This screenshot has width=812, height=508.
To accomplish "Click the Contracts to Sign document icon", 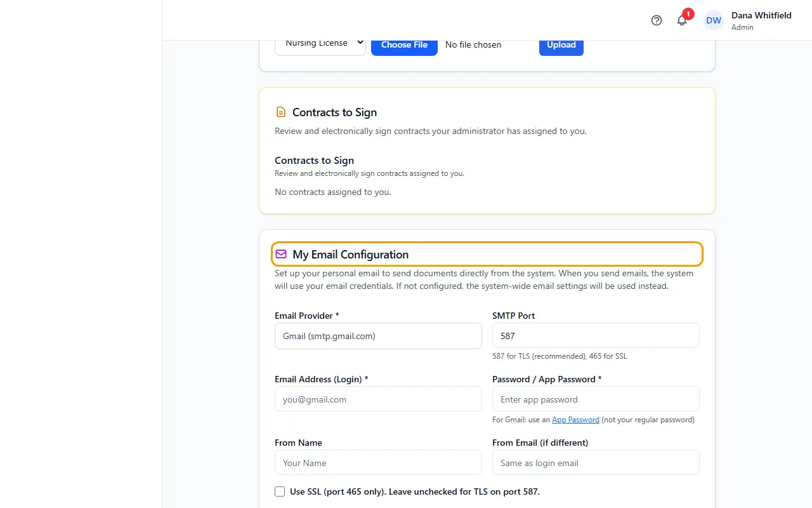I will click(281, 112).
